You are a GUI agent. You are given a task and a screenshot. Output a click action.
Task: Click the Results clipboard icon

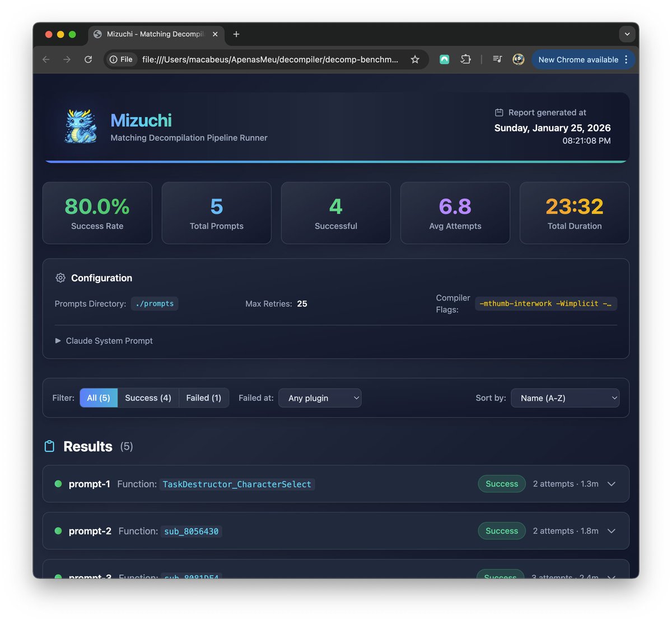pyautogui.click(x=49, y=447)
